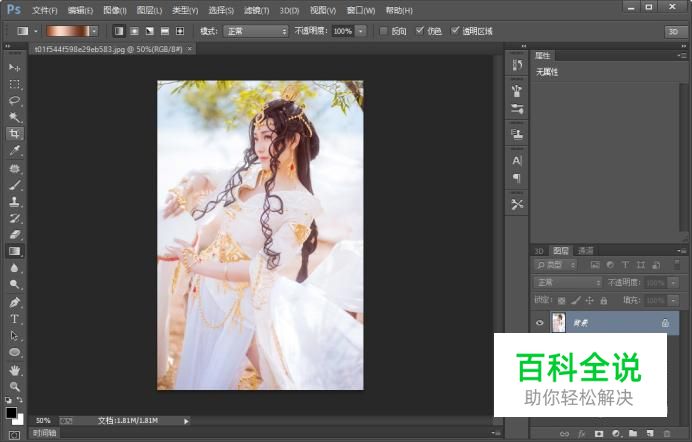Select the Magic Wand tool

[15, 117]
